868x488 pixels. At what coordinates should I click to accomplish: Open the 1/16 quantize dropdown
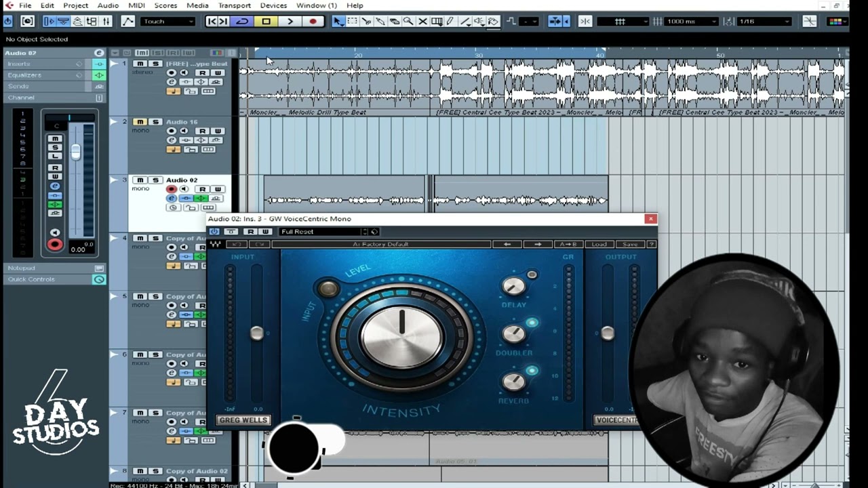[x=763, y=22]
